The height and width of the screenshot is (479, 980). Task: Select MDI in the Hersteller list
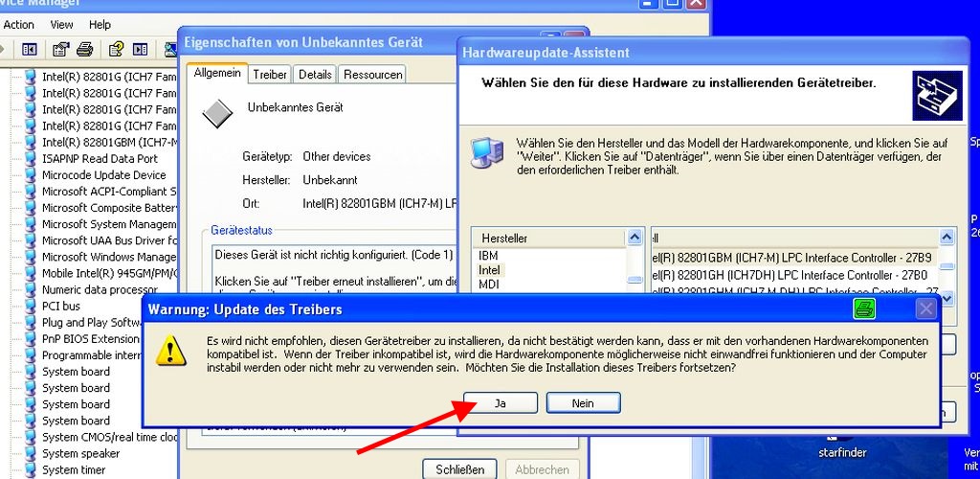click(489, 284)
